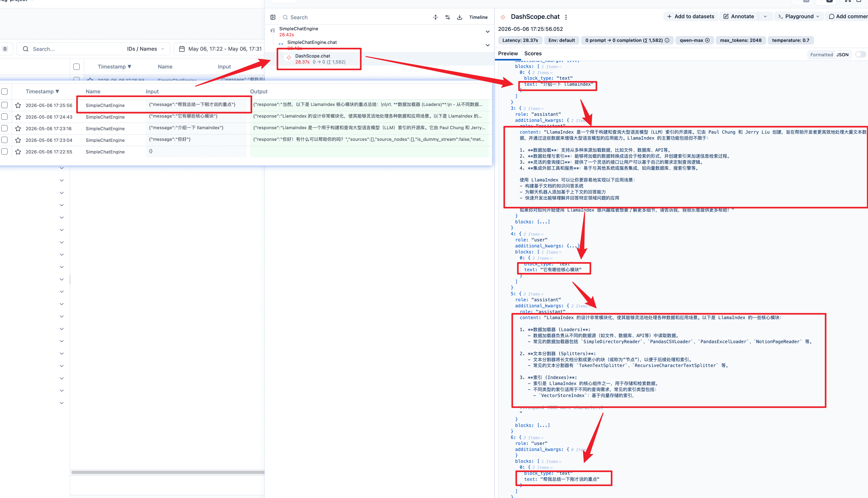868x498 pixels.
Task: Tick the select-all checkbox beside Timestamp header
Action: [x=4, y=92]
